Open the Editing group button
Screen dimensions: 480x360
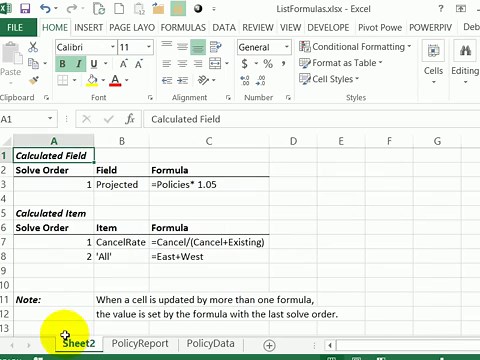(465, 62)
